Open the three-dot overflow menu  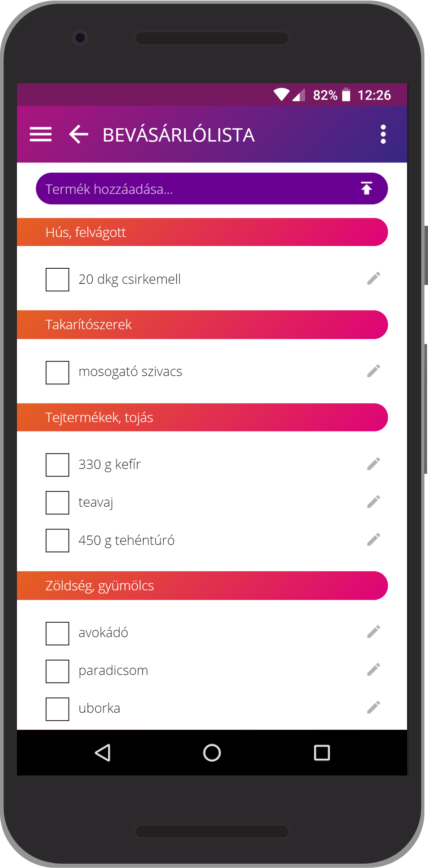tap(383, 134)
